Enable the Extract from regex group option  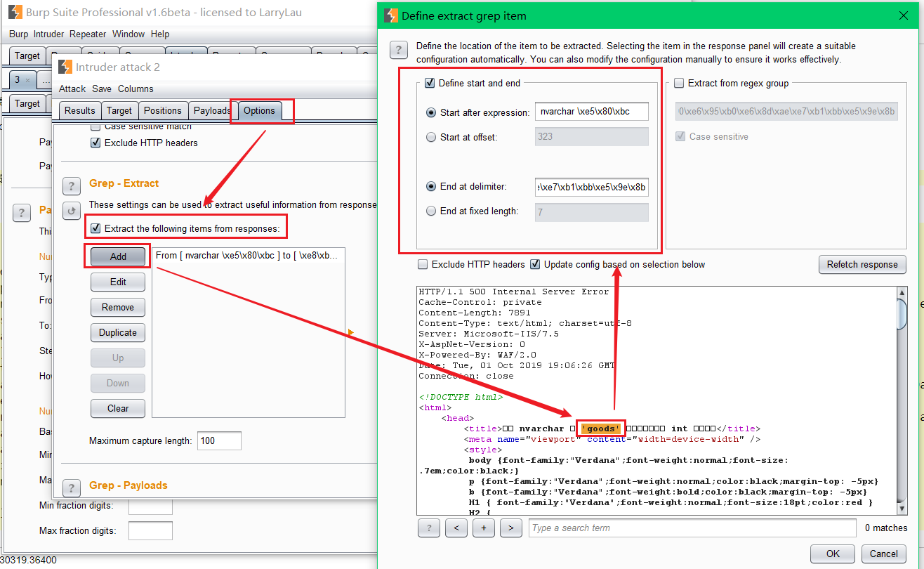click(678, 83)
